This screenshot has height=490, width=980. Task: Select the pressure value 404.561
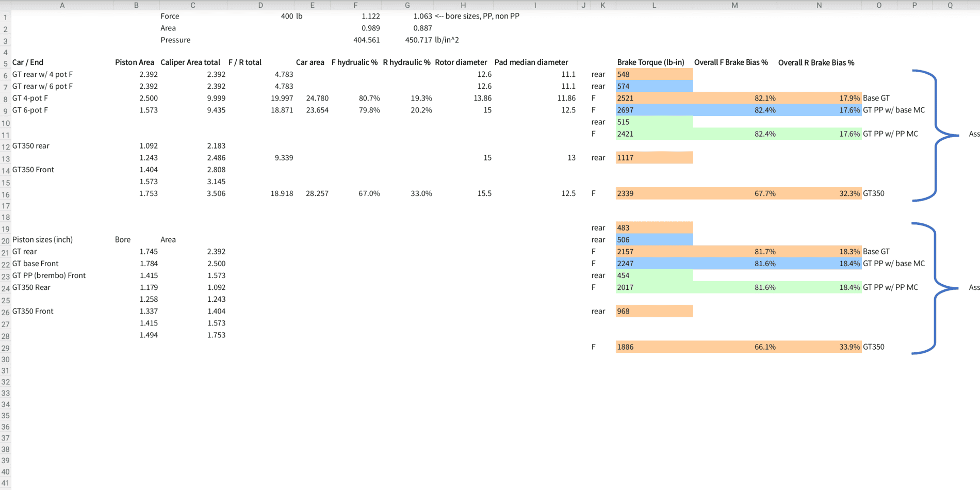(x=367, y=40)
